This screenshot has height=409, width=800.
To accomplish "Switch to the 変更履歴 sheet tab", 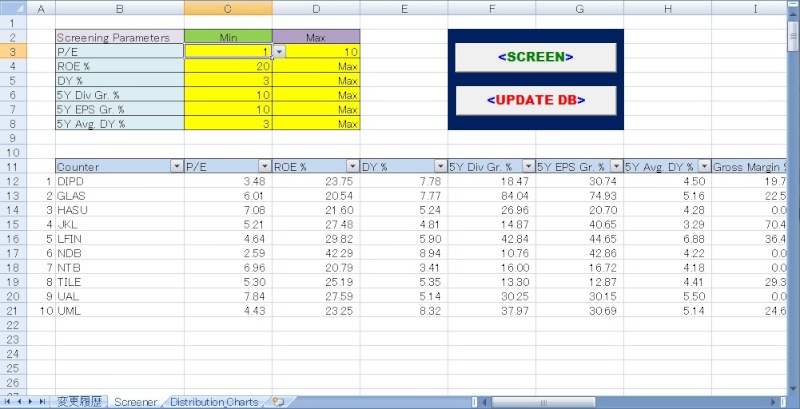I will click(x=79, y=402).
